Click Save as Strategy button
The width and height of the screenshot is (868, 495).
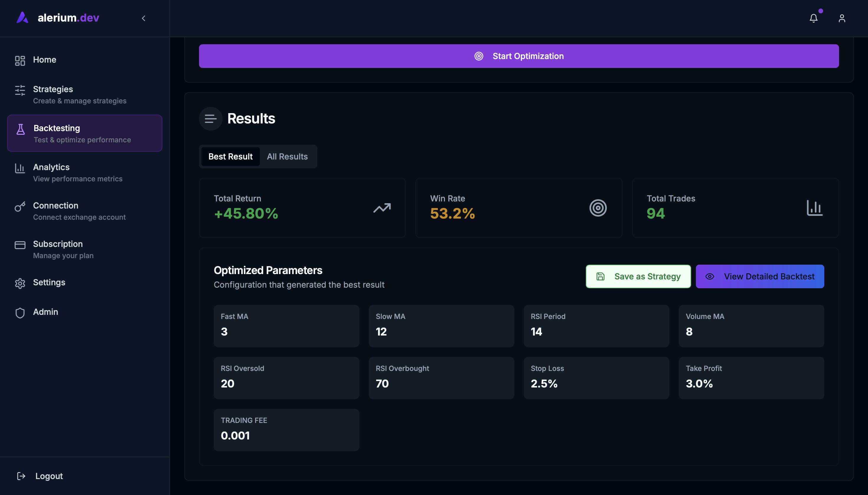click(638, 276)
